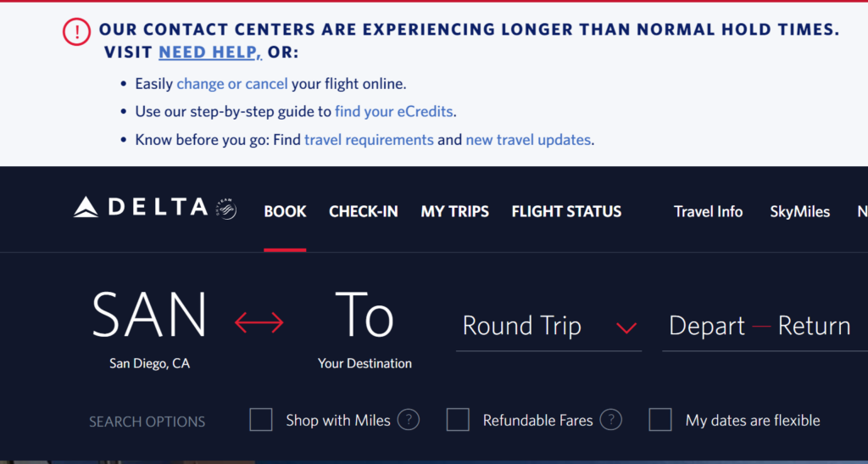The height and width of the screenshot is (464, 868).
Task: Expand the Round Trip dropdown
Action: pos(548,327)
